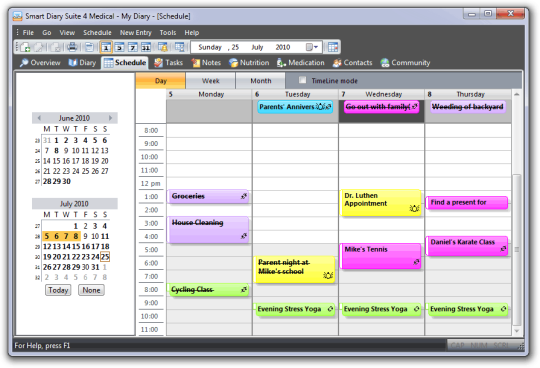Viewport: 540px width, 368px height.
Task: Select the Parents' Annivers event
Action: [x=295, y=107]
